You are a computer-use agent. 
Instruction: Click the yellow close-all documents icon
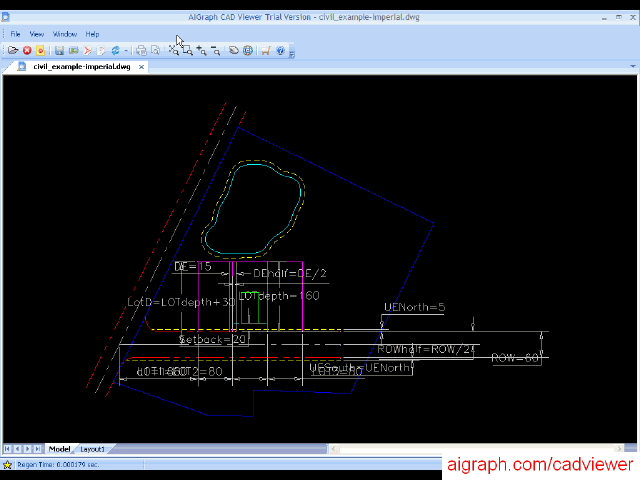click(40, 51)
